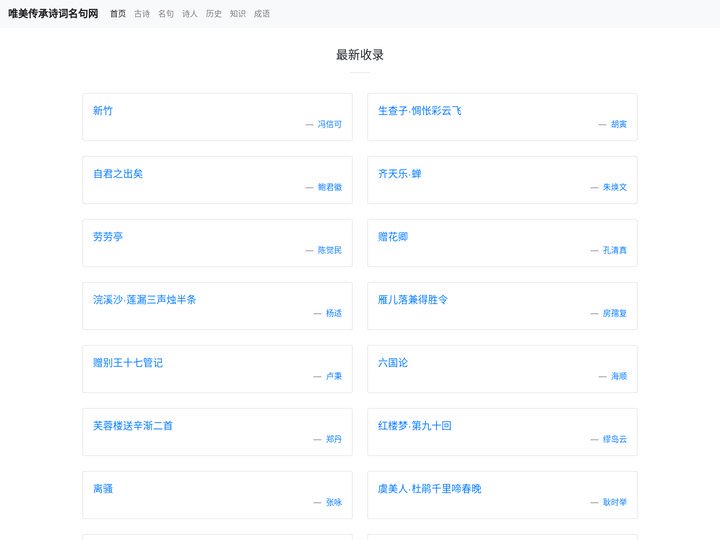Open the poem 赠别王十七管记
This screenshot has width=720, height=540.
coord(128,363)
